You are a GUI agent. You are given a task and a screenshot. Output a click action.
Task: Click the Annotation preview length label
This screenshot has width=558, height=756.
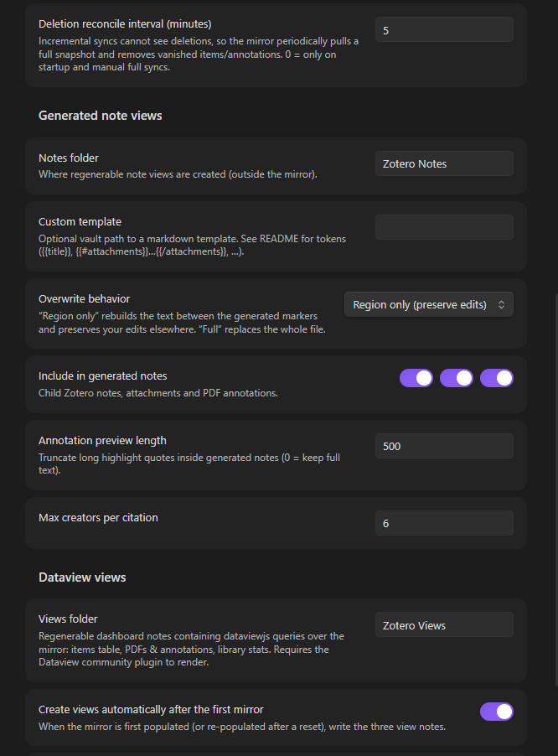103,441
